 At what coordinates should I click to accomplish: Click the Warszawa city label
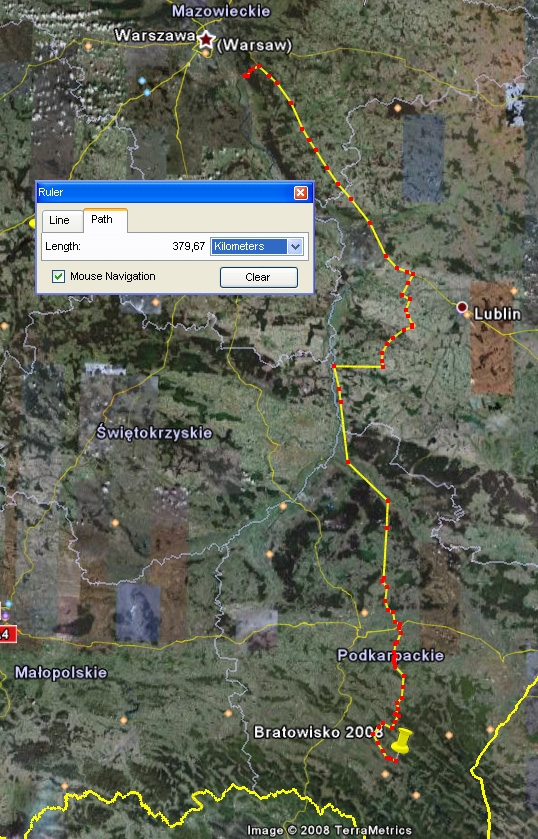155,36
